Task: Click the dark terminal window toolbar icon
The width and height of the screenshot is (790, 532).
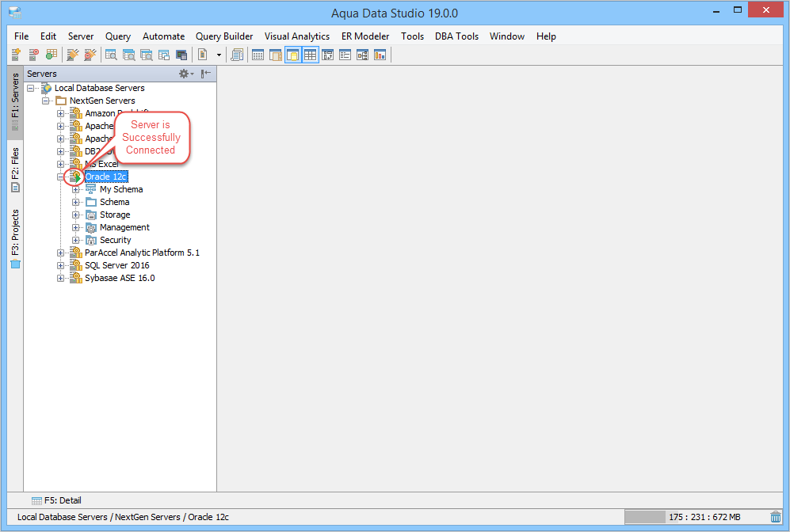Action: (x=181, y=55)
